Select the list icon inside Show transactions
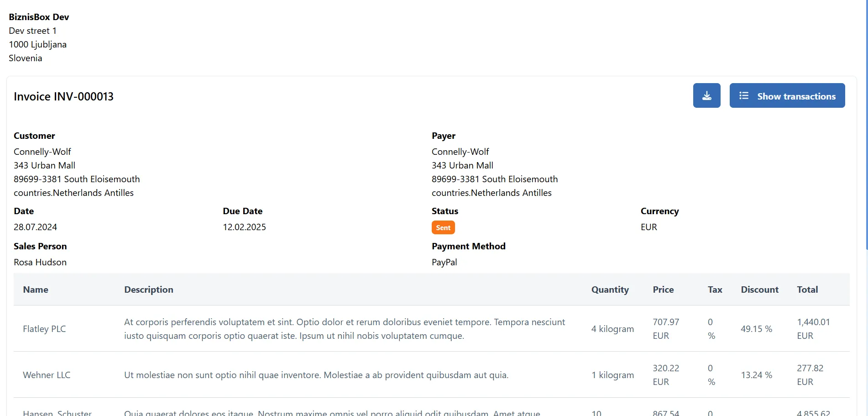Screen dimensions: 868x416 tap(743, 95)
